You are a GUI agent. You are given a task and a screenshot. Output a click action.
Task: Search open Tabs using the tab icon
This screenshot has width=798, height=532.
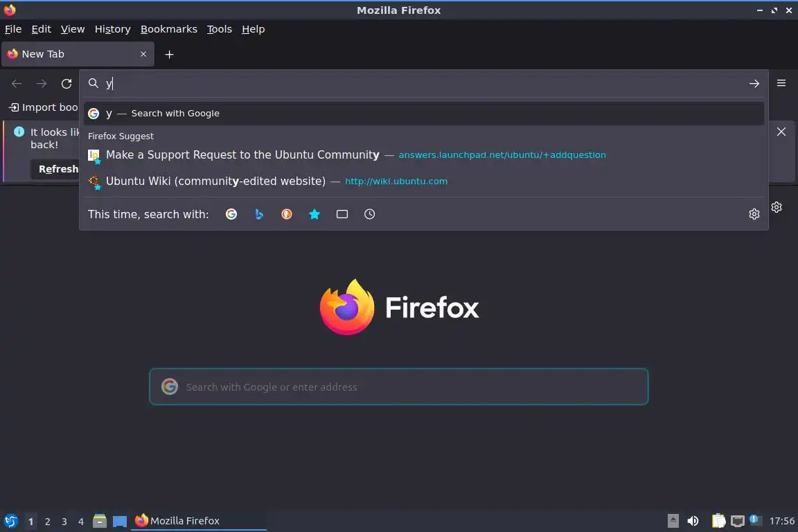[342, 214]
